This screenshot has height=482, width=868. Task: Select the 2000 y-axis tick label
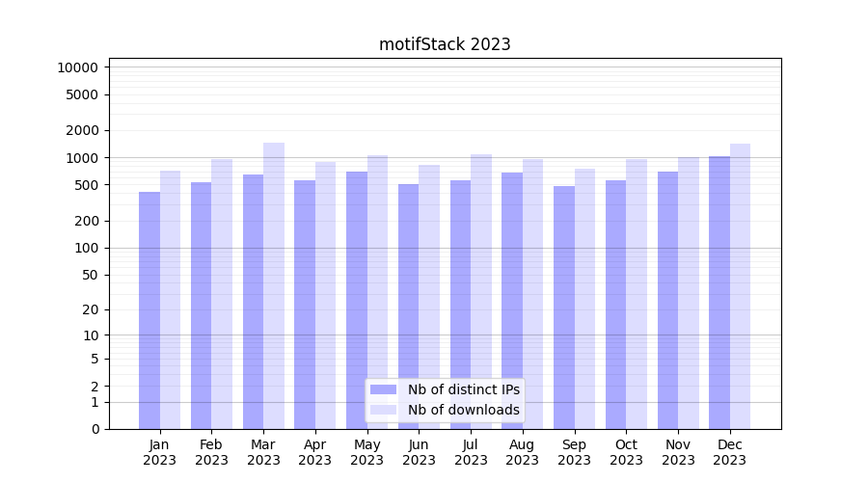tap(82, 130)
